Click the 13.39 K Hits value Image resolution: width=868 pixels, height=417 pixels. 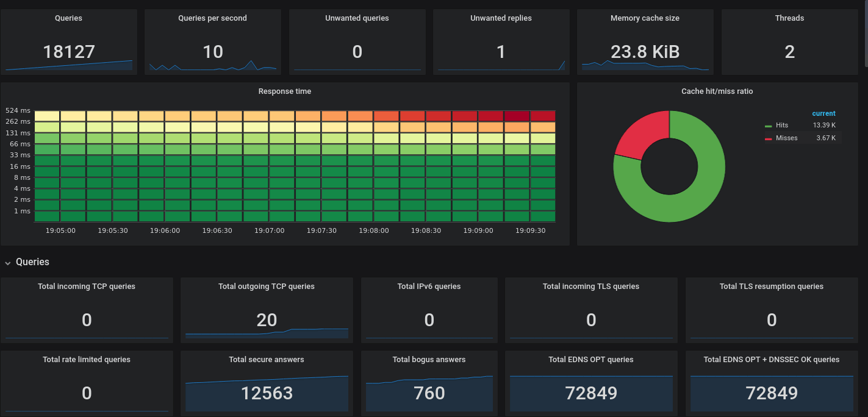click(x=824, y=125)
